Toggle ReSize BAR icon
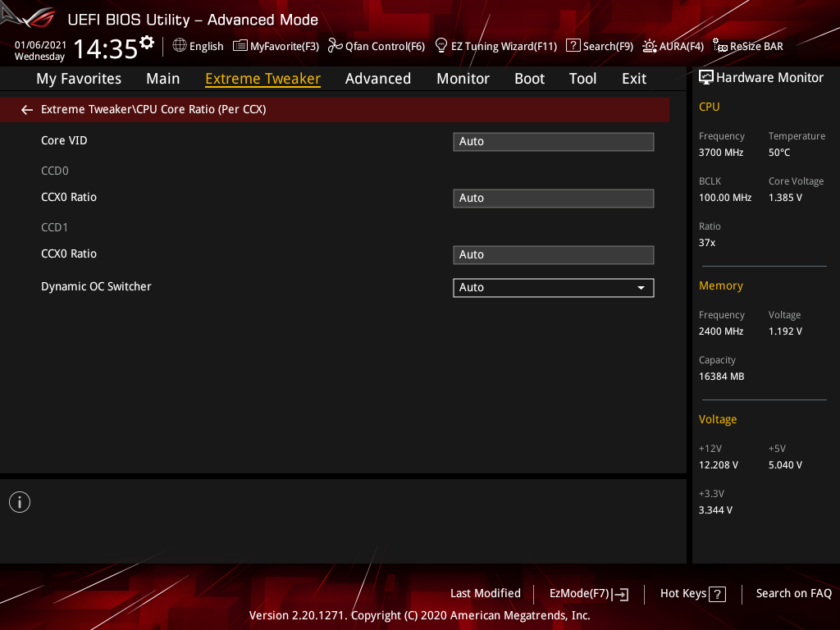Viewport: 840px width, 630px height. coord(720,46)
